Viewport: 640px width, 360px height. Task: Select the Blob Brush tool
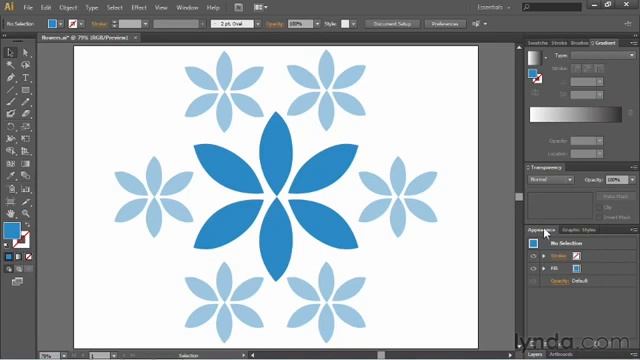[11, 114]
